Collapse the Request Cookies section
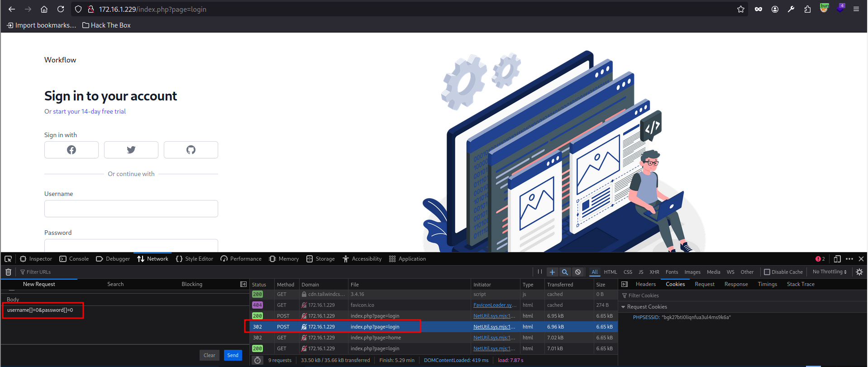The height and width of the screenshot is (367, 868). pyautogui.click(x=623, y=307)
